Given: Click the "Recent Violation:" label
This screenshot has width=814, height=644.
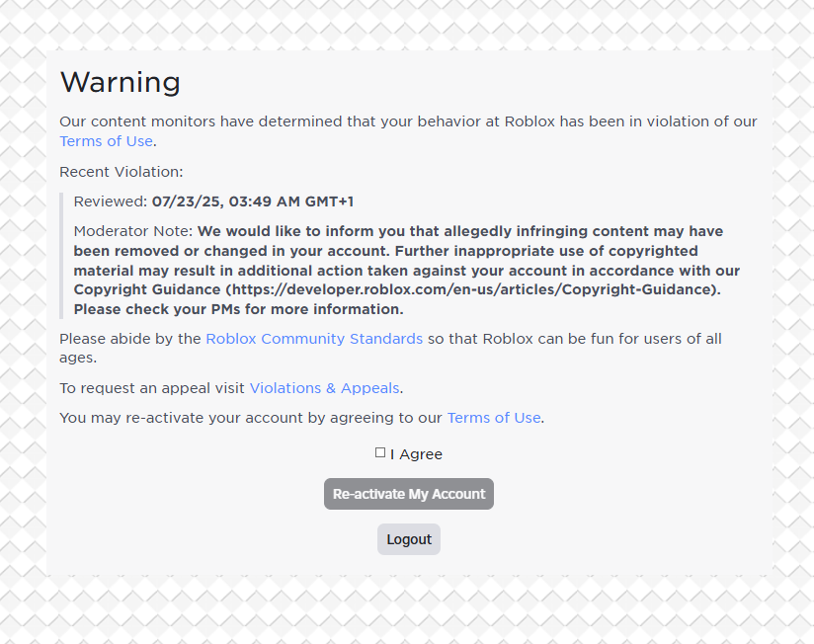Looking at the screenshot, I should 121,172.
